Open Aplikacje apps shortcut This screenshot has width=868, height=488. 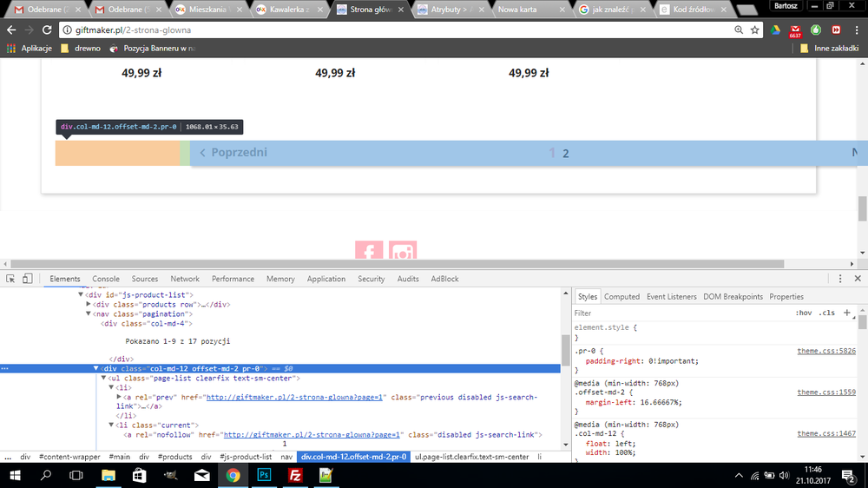click(30, 48)
